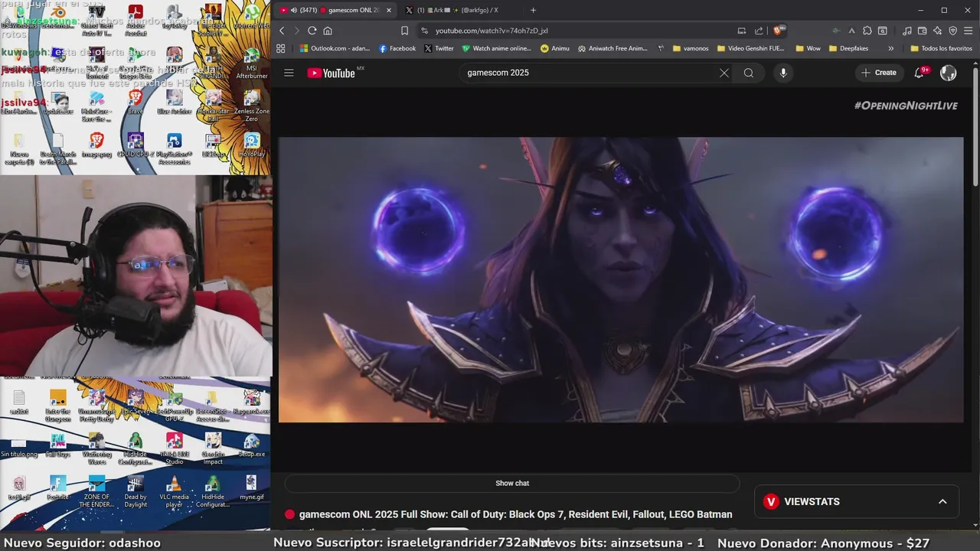Click the YouTube Create button
This screenshot has width=980, height=551.
pyautogui.click(x=878, y=73)
